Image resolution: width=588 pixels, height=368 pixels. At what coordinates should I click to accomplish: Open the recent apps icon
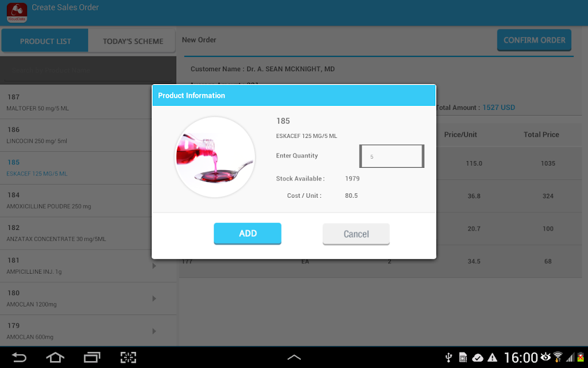(x=92, y=357)
